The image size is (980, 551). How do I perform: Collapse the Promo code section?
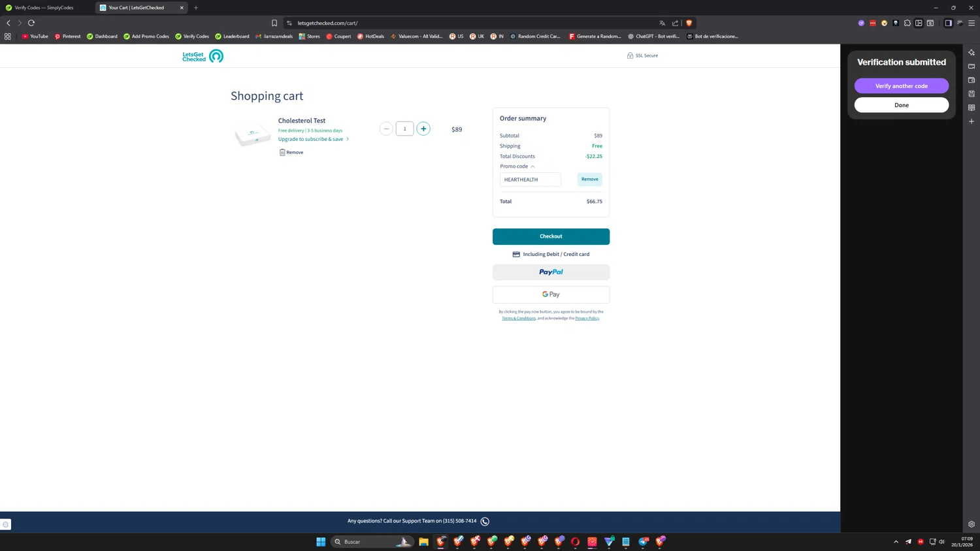click(x=517, y=166)
